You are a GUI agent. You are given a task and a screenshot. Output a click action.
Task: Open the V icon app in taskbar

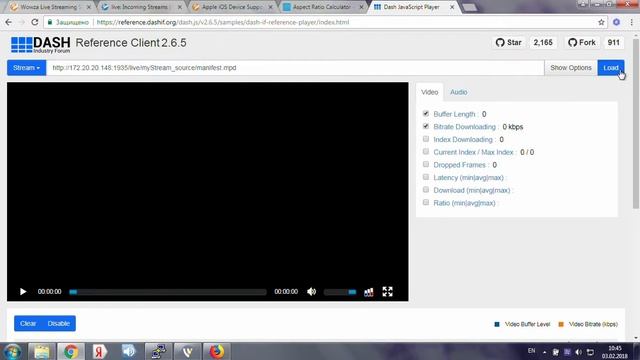tap(187, 351)
